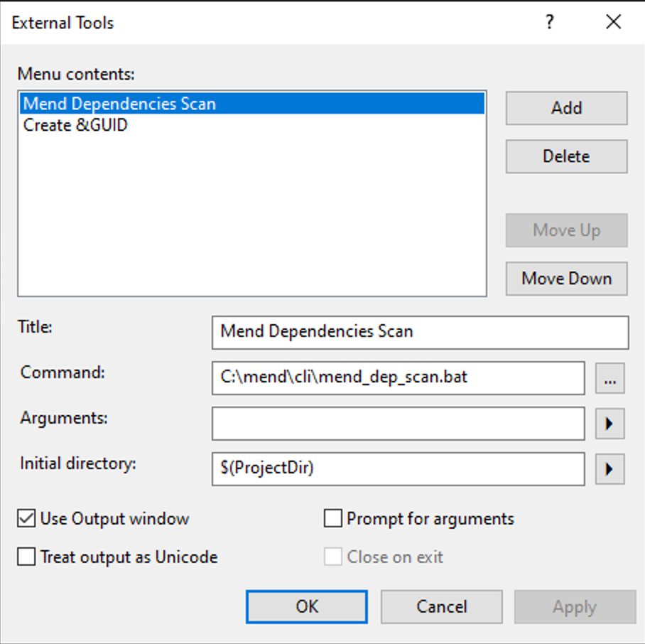Image resolution: width=645 pixels, height=644 pixels.
Task: Click the Apply button
Action: point(575,606)
